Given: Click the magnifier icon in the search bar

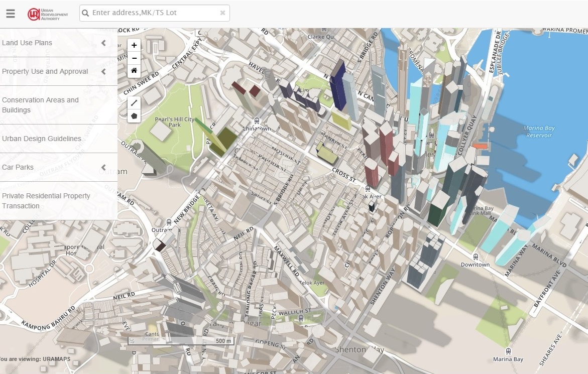Looking at the screenshot, I should [x=85, y=13].
